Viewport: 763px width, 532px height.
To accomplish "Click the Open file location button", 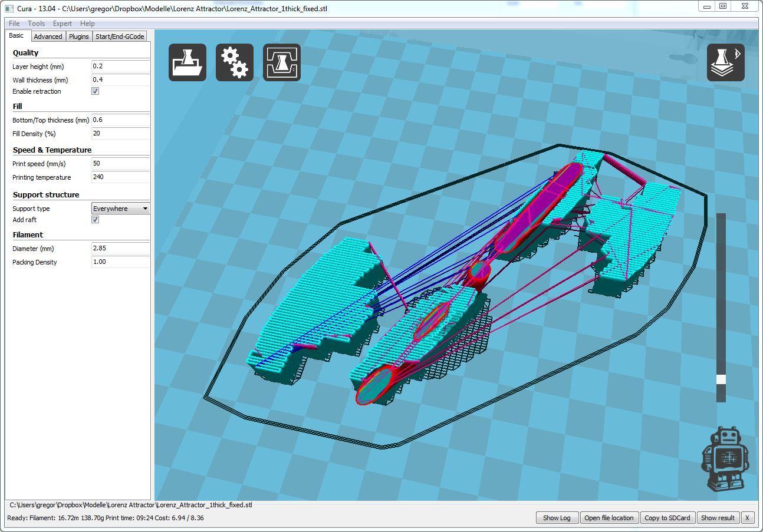I will 609,518.
